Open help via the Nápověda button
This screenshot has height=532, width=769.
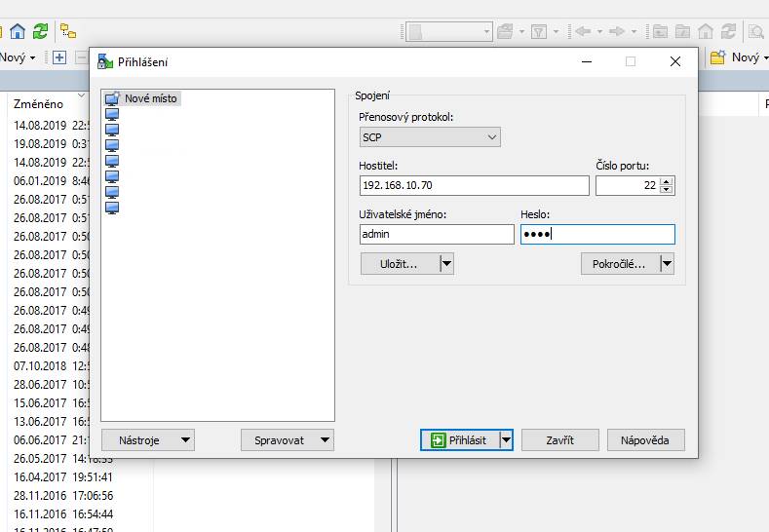[645, 440]
